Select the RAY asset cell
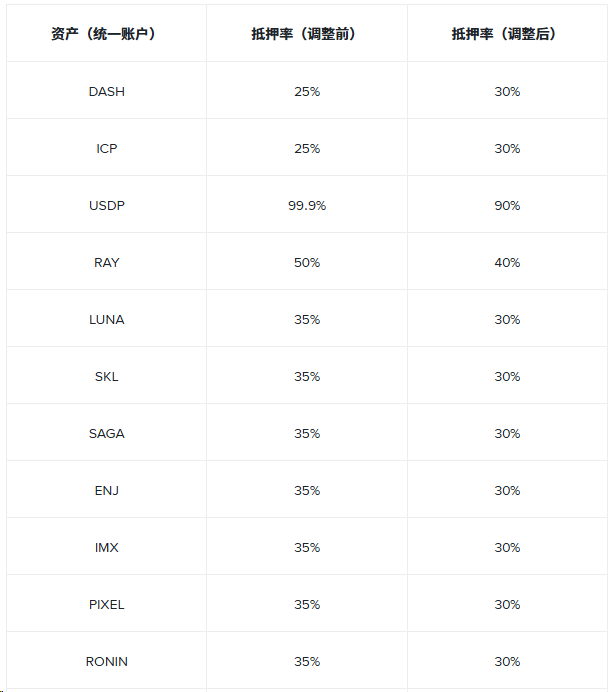Image resolution: width=609 pixels, height=692 pixels. coord(107,262)
